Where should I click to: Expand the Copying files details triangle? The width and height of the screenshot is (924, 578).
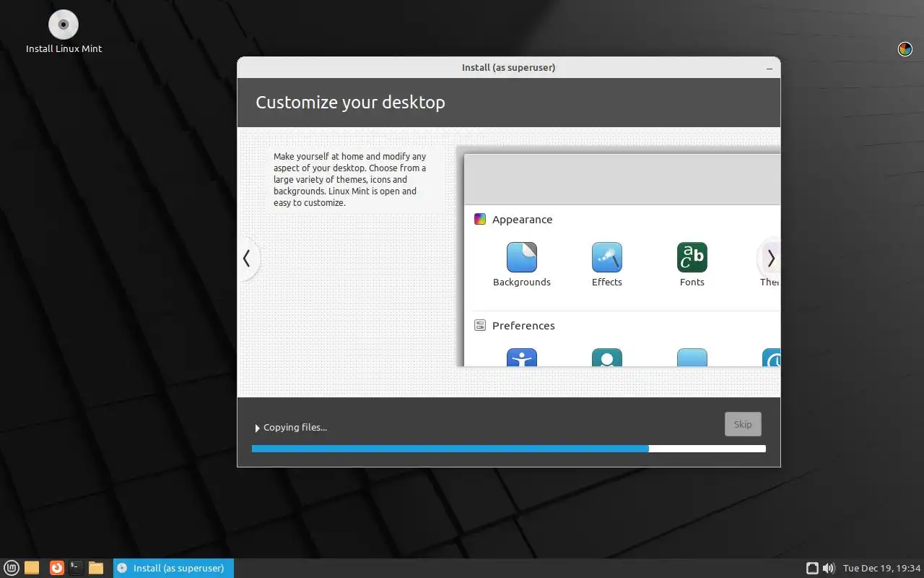pos(257,428)
